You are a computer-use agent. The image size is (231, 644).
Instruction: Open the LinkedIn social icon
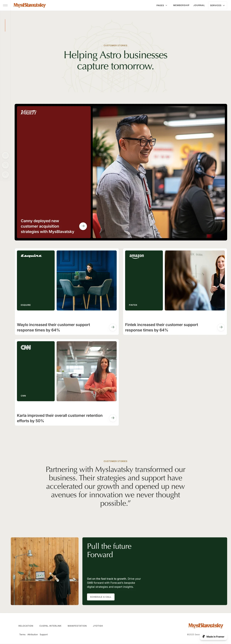click(5, 165)
